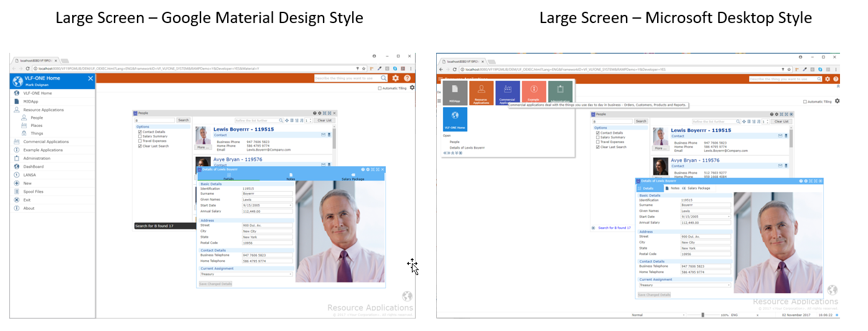Open Spool Files in Material sidebar
868x331 pixels.
click(52, 192)
